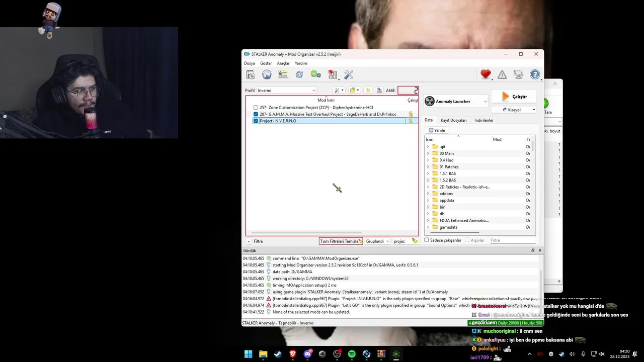This screenshot has height=362, width=644.
Task: Open the Kısayol shortcut dropdown
Action: tap(514, 110)
